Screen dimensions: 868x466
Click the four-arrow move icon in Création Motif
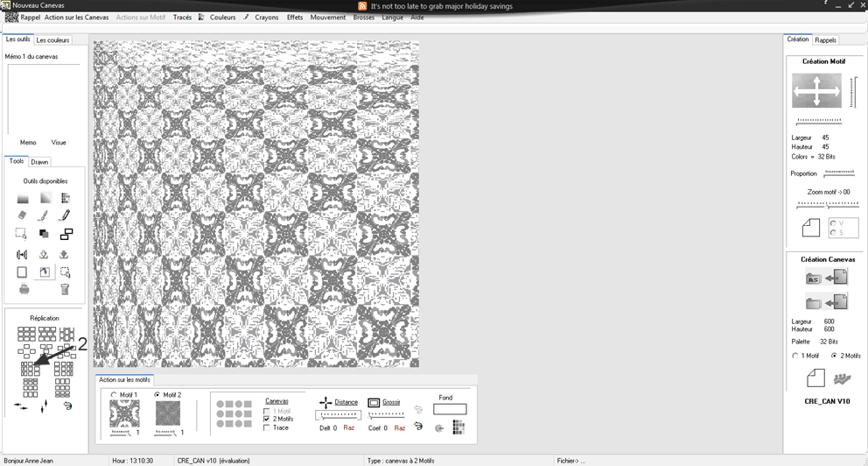[x=816, y=90]
